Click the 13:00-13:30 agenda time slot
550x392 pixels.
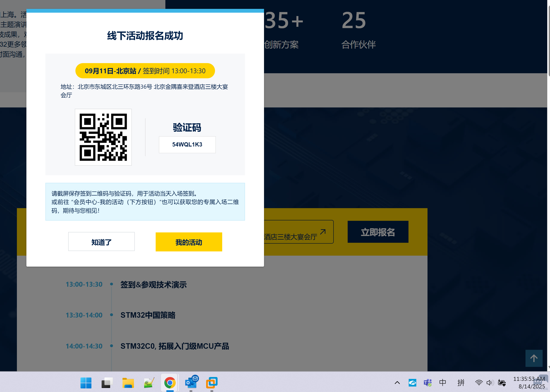(x=84, y=284)
